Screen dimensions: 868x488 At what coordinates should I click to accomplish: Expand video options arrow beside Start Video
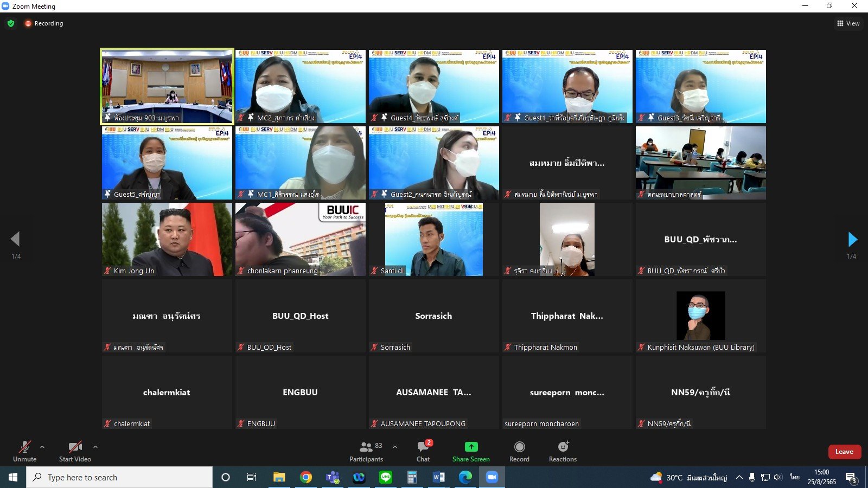[95, 447]
